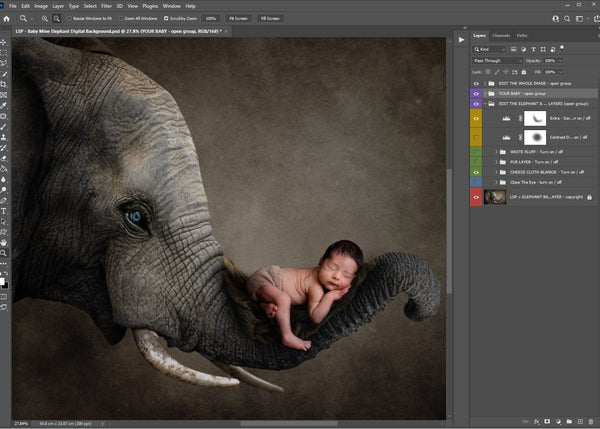Select the Type tool
This screenshot has width=600, height=429.
[5, 211]
